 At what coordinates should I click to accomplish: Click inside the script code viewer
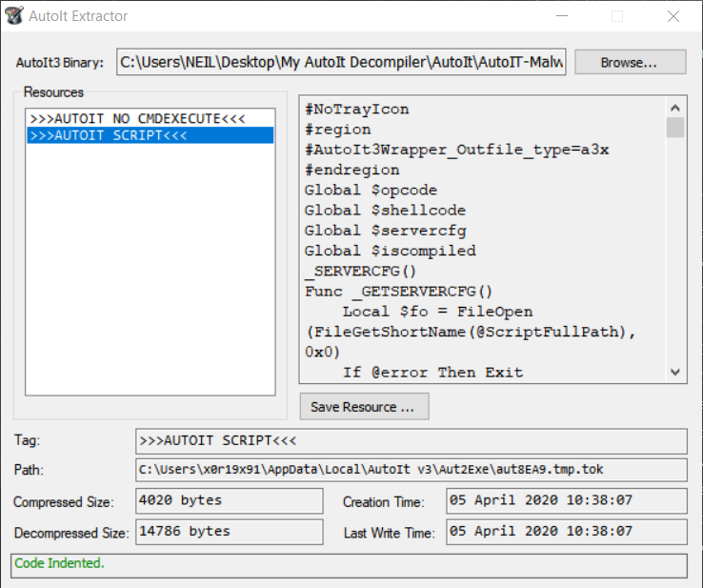coord(476,238)
